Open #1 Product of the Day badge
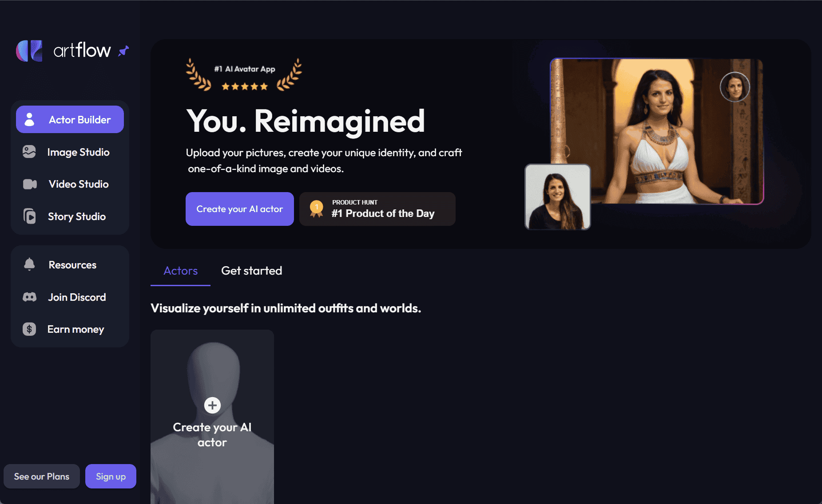822x504 pixels. pos(377,209)
